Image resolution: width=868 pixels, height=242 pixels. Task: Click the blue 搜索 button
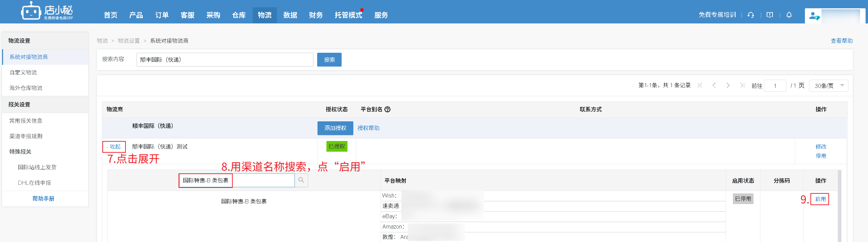329,60
